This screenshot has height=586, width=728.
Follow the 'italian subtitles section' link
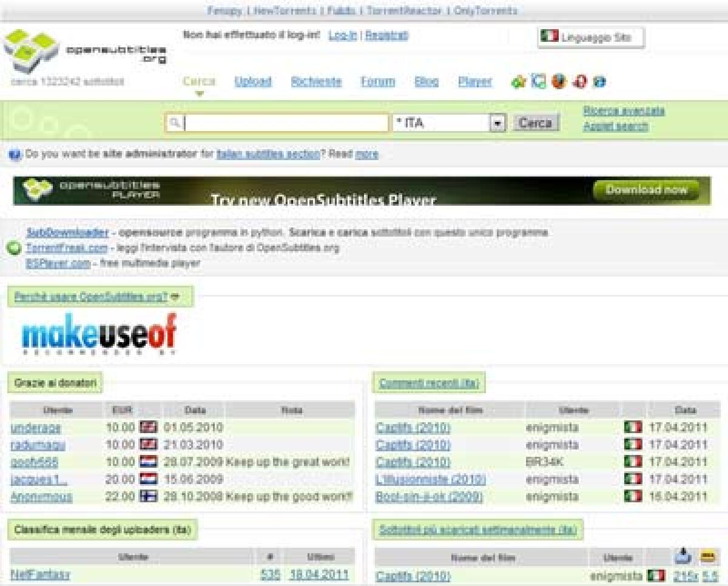click(x=268, y=154)
